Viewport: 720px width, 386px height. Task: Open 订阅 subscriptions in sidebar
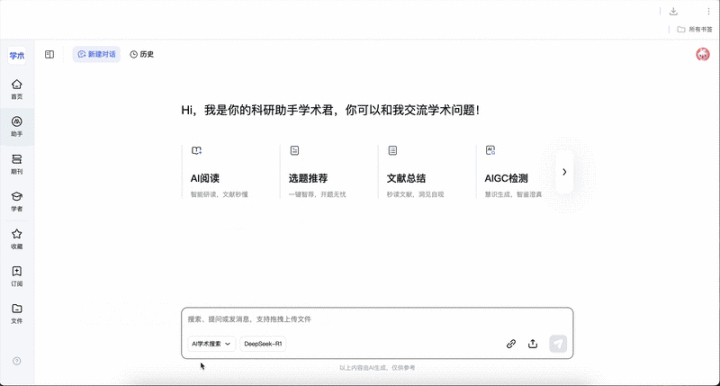(x=17, y=276)
